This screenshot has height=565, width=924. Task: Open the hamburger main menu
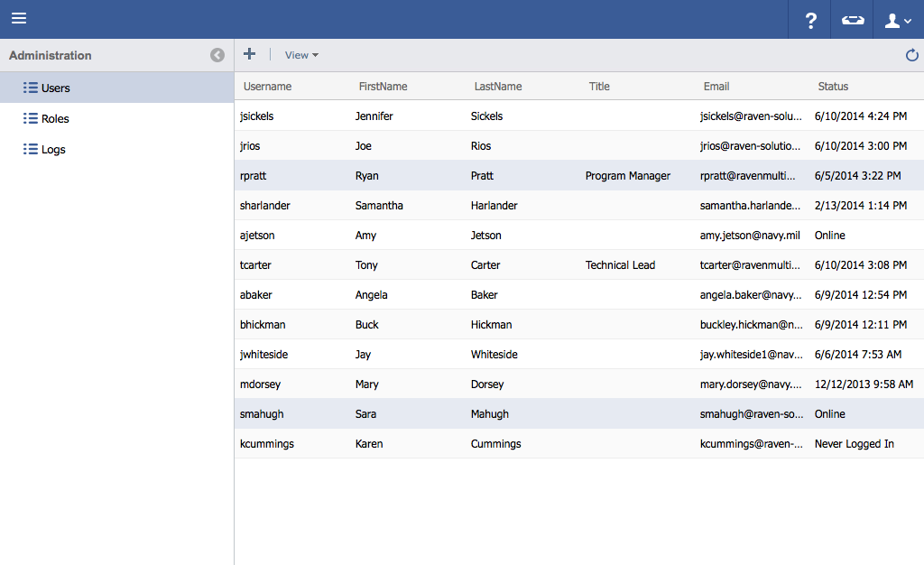click(19, 19)
